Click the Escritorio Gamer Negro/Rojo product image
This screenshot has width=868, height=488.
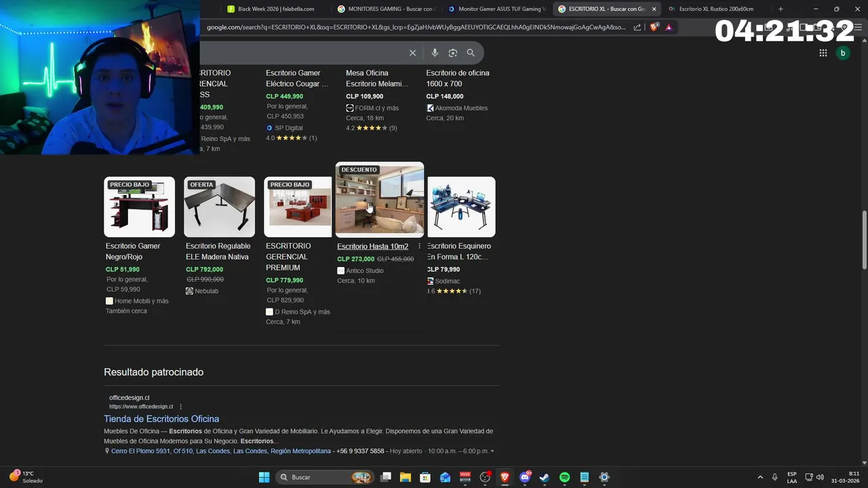140,207
